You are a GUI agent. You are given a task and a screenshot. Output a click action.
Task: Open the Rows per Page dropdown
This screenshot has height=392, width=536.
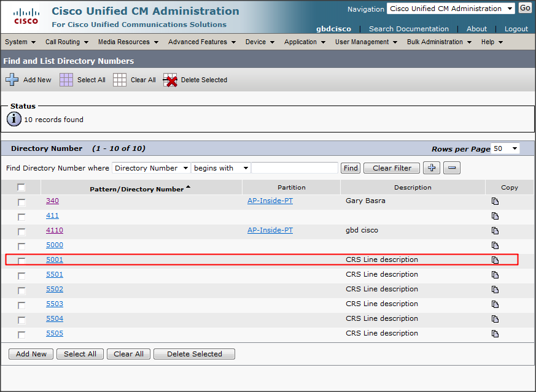tap(505, 148)
